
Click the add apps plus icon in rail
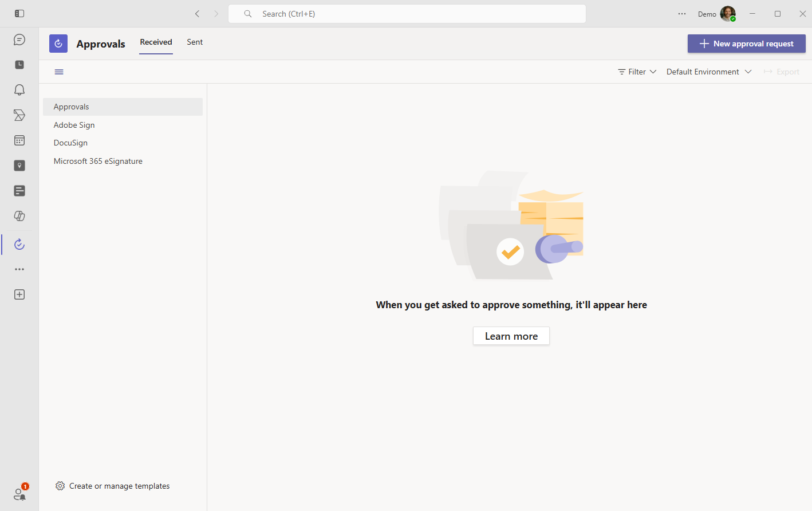click(19, 294)
